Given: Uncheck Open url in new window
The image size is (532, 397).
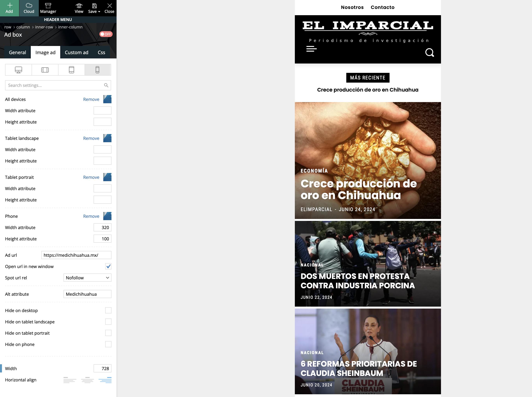Looking at the screenshot, I should point(108,266).
